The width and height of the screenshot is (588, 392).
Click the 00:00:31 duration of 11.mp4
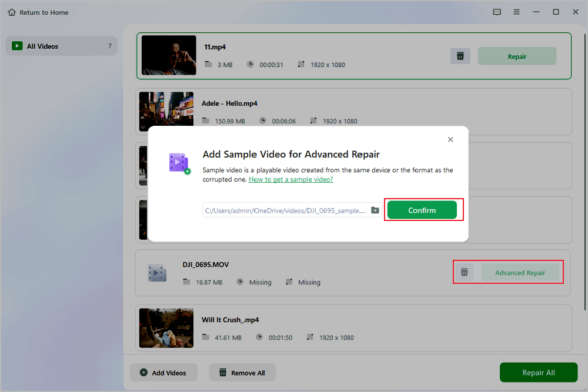[x=271, y=65]
